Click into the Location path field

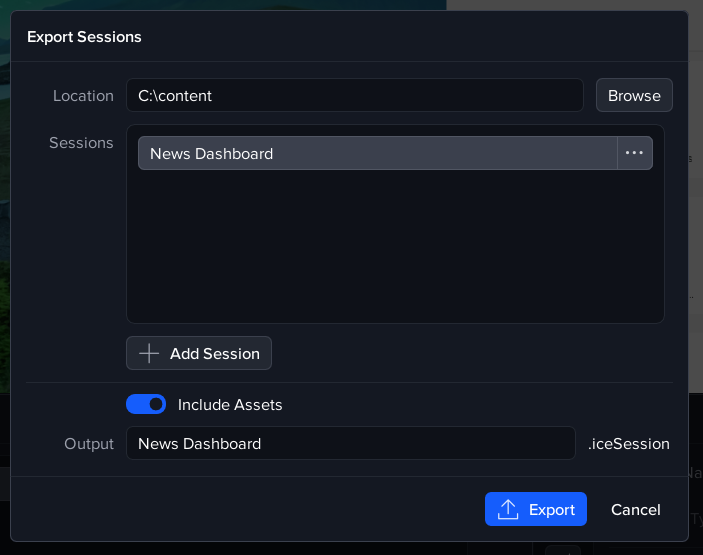coord(354,96)
